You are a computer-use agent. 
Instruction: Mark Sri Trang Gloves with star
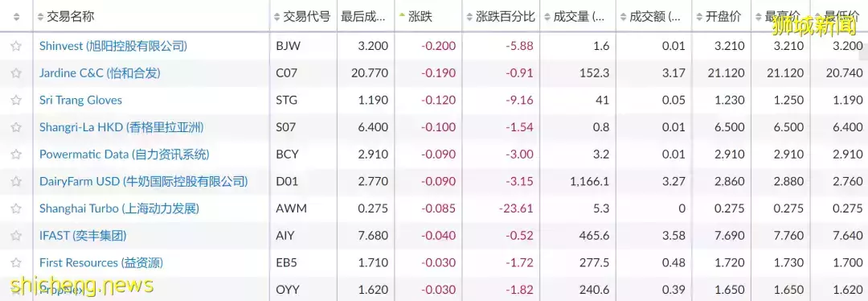pos(16,101)
